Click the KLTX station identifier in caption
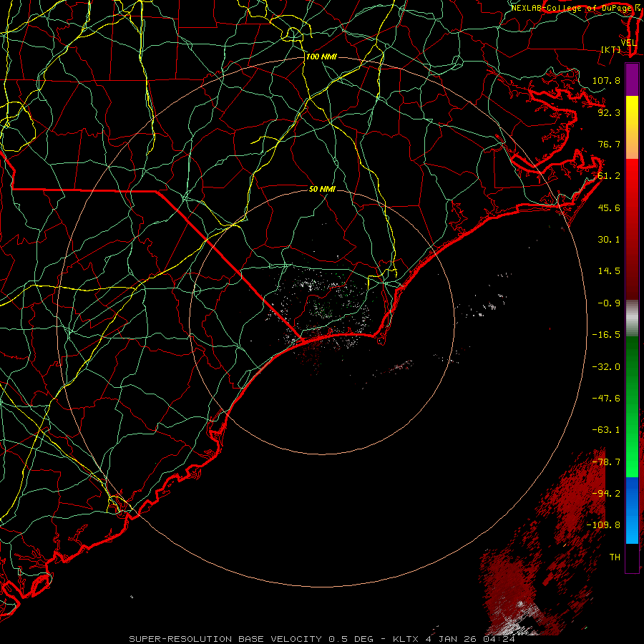 (x=407, y=639)
